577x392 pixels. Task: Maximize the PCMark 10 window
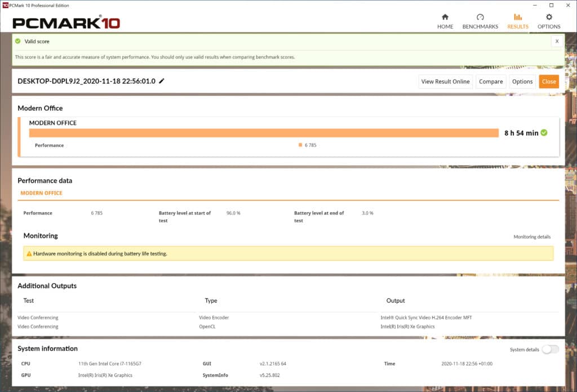tap(551, 5)
